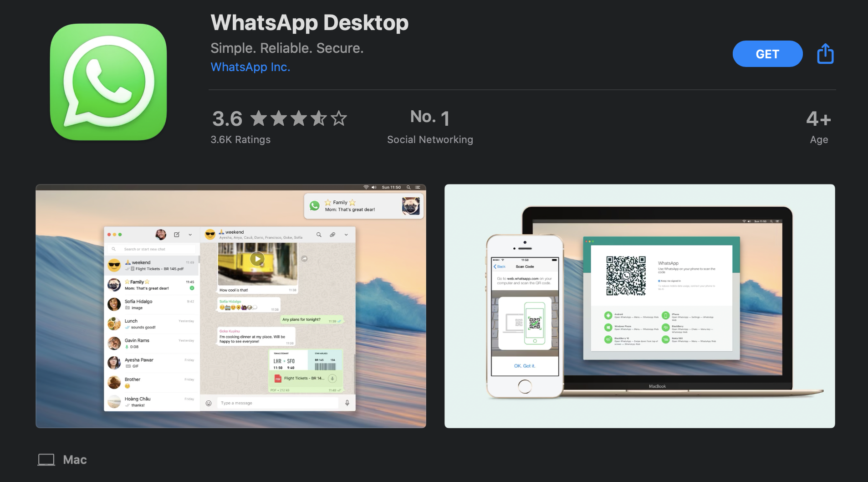Click the Sun 11:50 clock in the menu bar
This screenshot has height=482, width=868.
(x=392, y=187)
